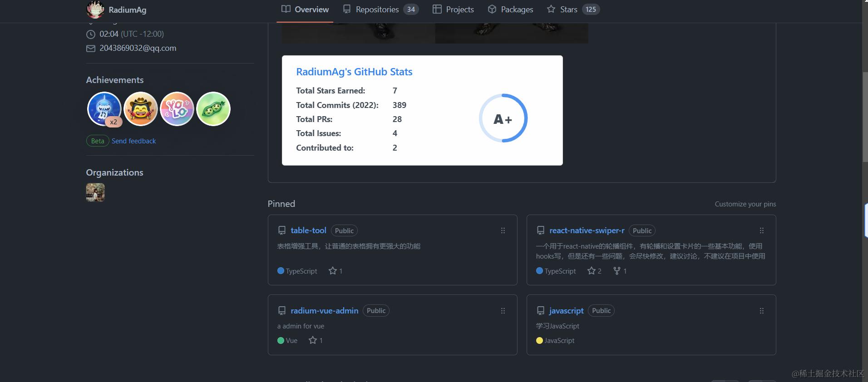Click the fork count on react-native-swiper-r
868x382 pixels.
pos(620,271)
